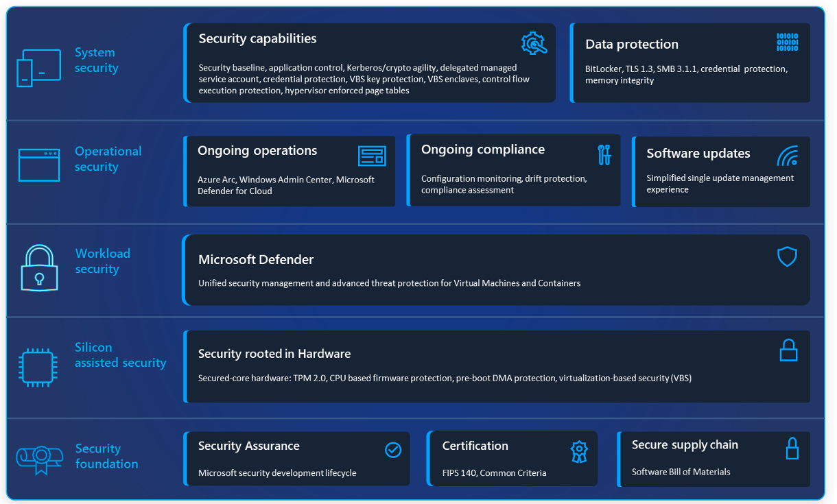Select the award badge icon on Certification card

[578, 452]
